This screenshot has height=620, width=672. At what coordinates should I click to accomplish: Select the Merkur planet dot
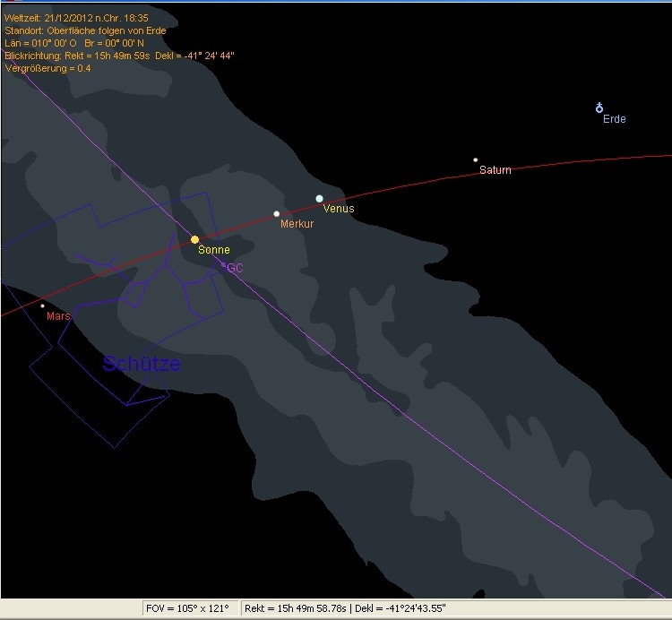pyautogui.click(x=277, y=213)
